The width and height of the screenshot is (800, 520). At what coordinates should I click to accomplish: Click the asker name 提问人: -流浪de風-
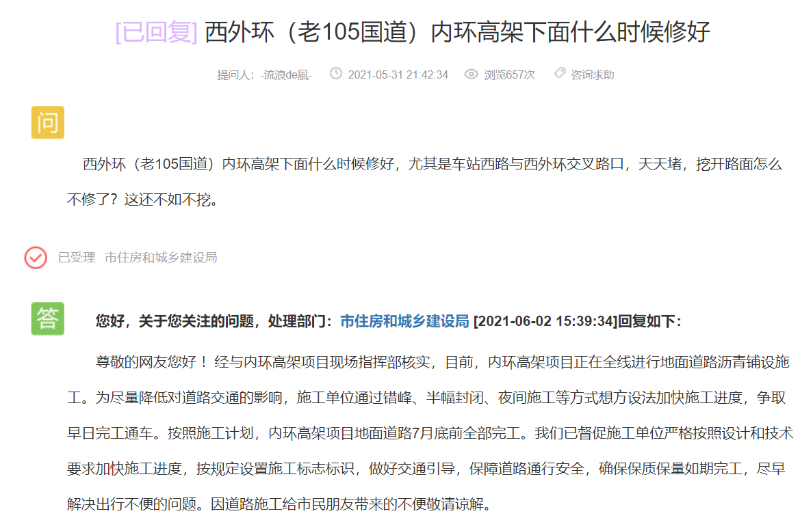pos(264,75)
